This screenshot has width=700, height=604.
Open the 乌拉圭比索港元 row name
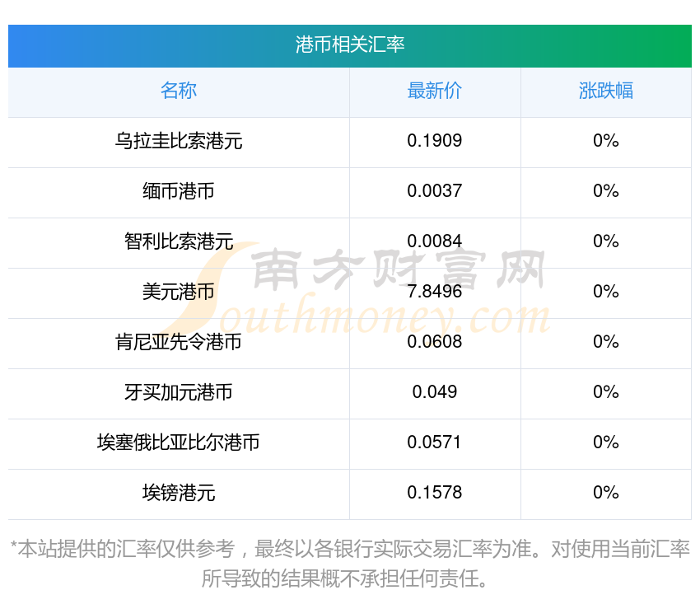(179, 141)
